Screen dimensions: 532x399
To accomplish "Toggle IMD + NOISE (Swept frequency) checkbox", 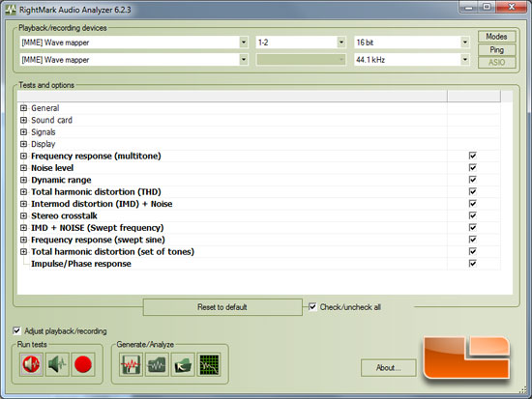I will coord(472,227).
